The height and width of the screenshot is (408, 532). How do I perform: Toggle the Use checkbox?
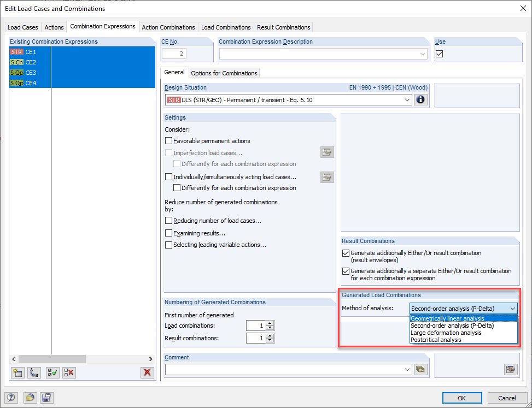440,54
